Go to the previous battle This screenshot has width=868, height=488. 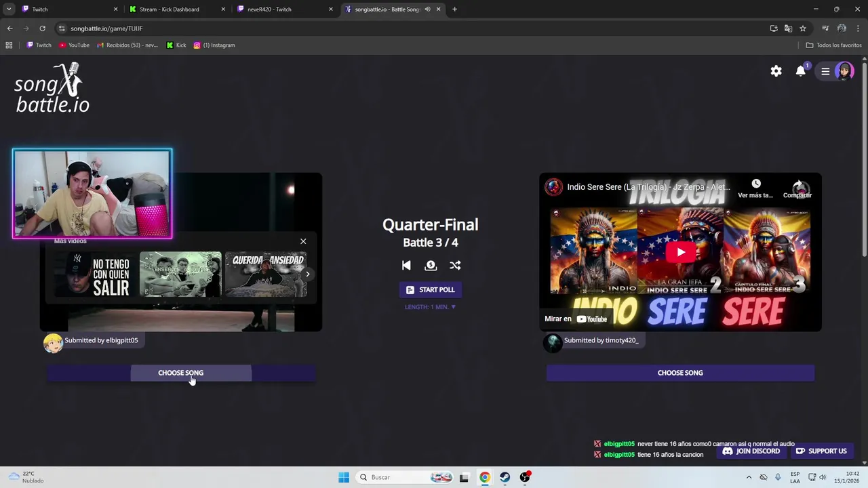coord(406,266)
